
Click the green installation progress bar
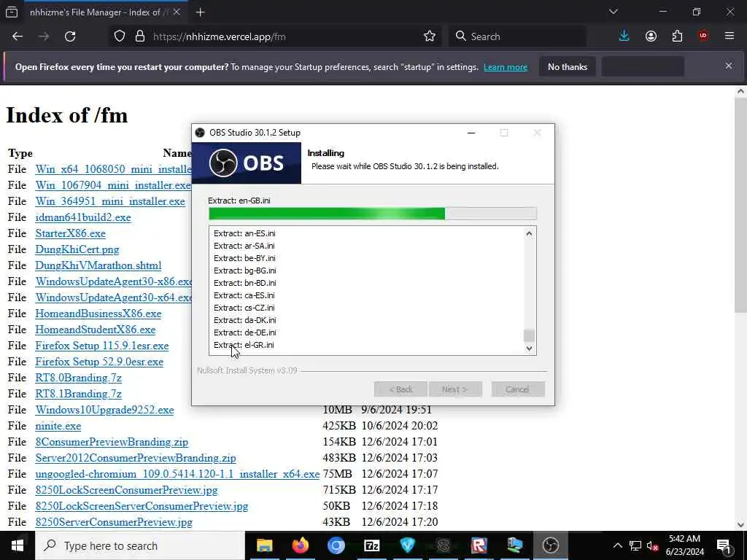click(373, 214)
